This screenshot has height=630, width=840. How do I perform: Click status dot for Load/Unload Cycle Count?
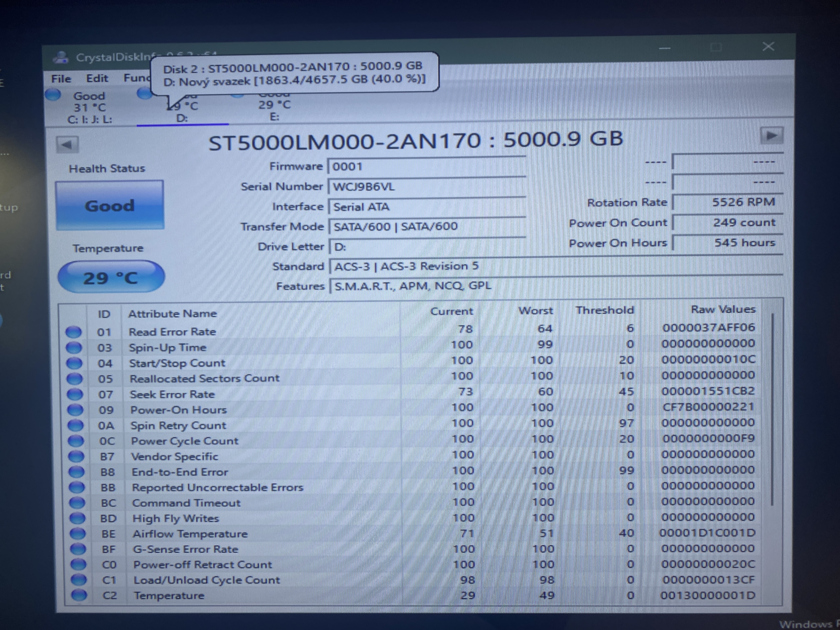click(x=79, y=580)
